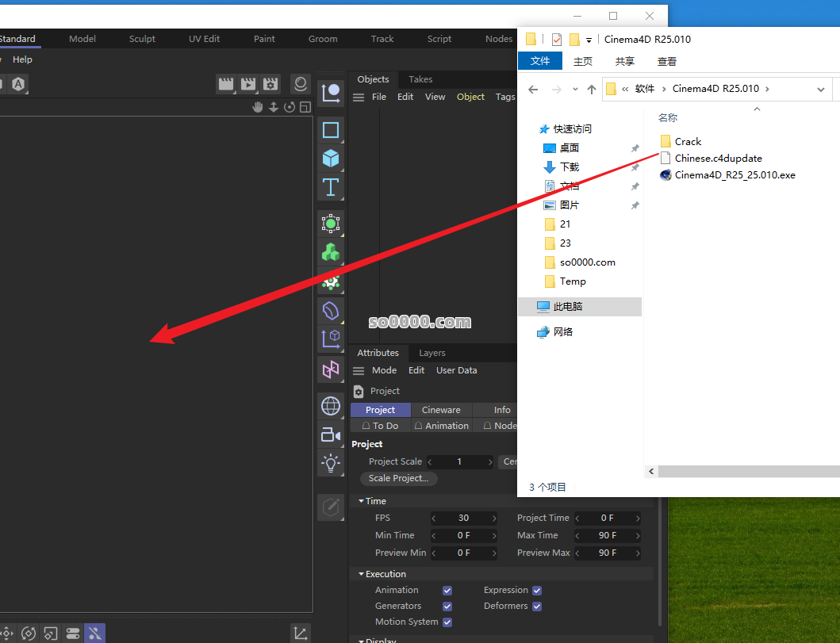The height and width of the screenshot is (643, 840).
Task: Collapse the Time section
Action: tap(362, 501)
